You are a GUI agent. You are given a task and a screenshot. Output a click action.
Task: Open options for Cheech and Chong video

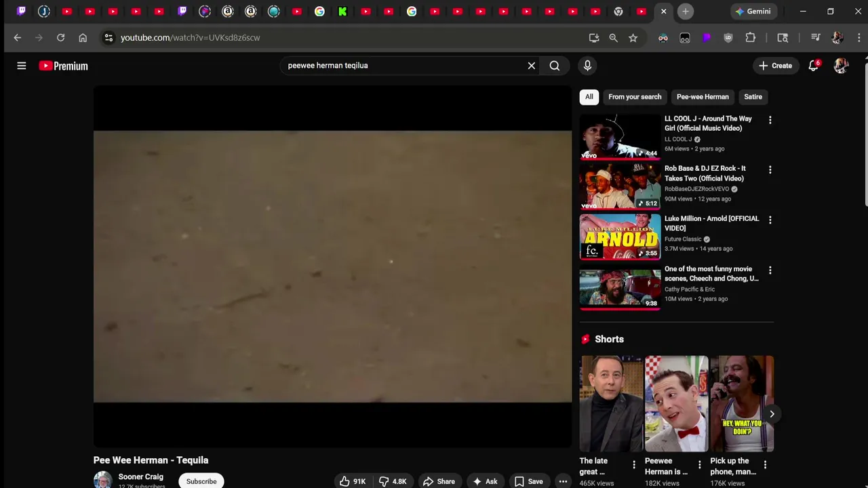(770, 270)
